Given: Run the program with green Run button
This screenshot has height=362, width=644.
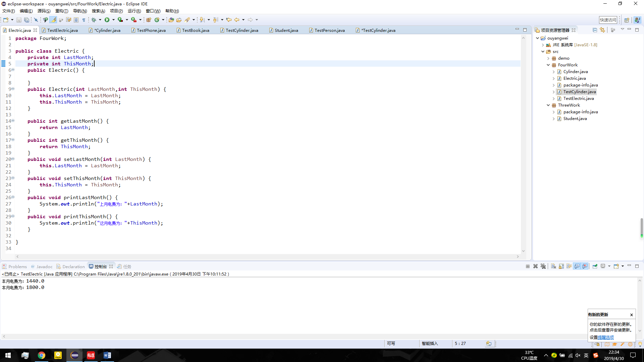Looking at the screenshot, I should 107,20.
